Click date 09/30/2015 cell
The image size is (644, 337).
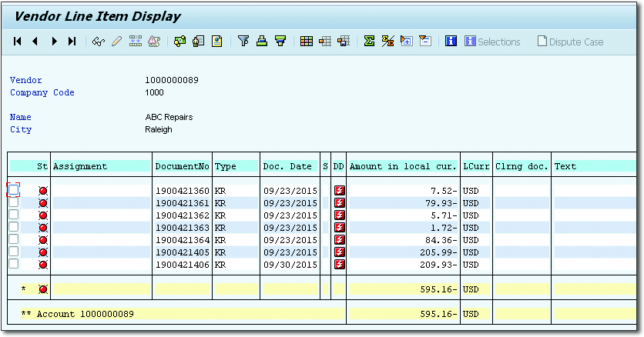pyautogui.click(x=290, y=265)
